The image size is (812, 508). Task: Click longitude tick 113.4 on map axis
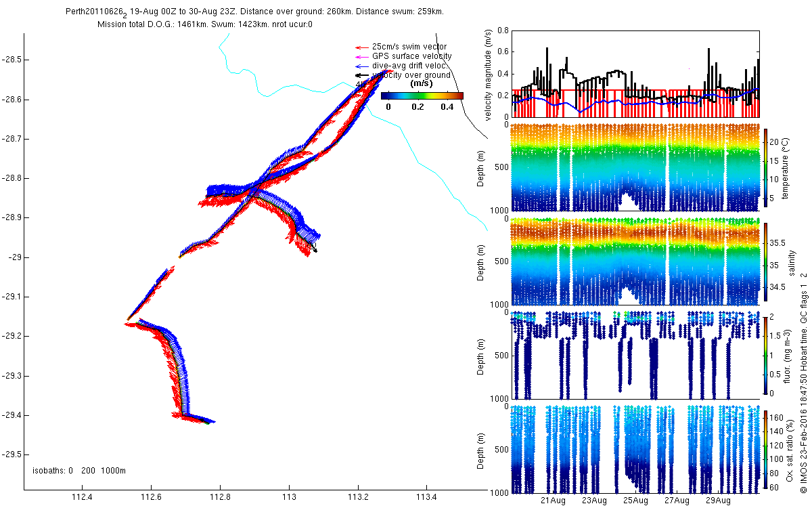point(428,498)
